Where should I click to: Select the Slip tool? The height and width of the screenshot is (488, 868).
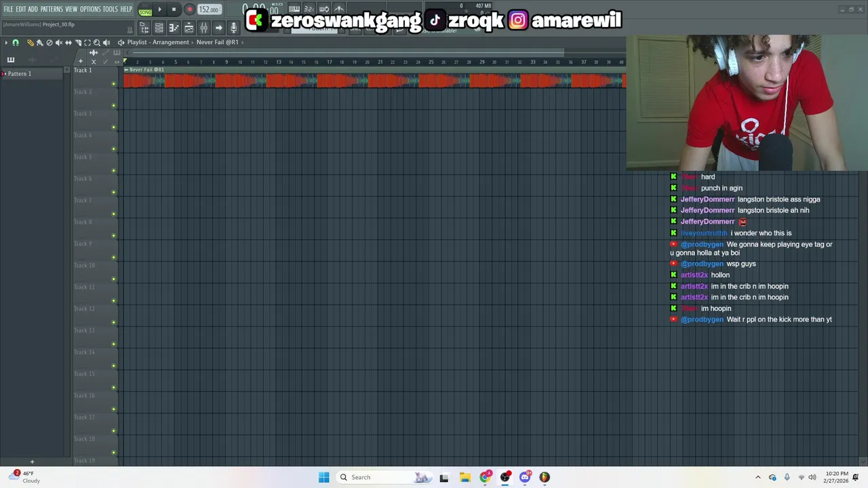[68, 42]
